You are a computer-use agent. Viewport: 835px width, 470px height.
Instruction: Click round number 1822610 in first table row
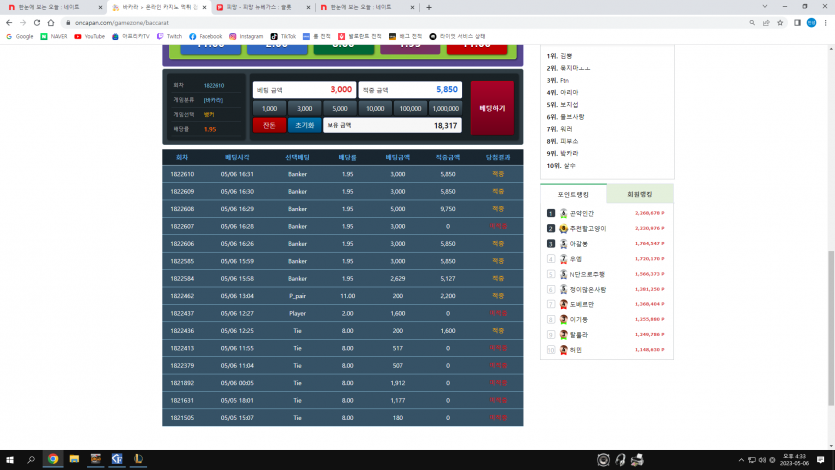[x=182, y=174]
